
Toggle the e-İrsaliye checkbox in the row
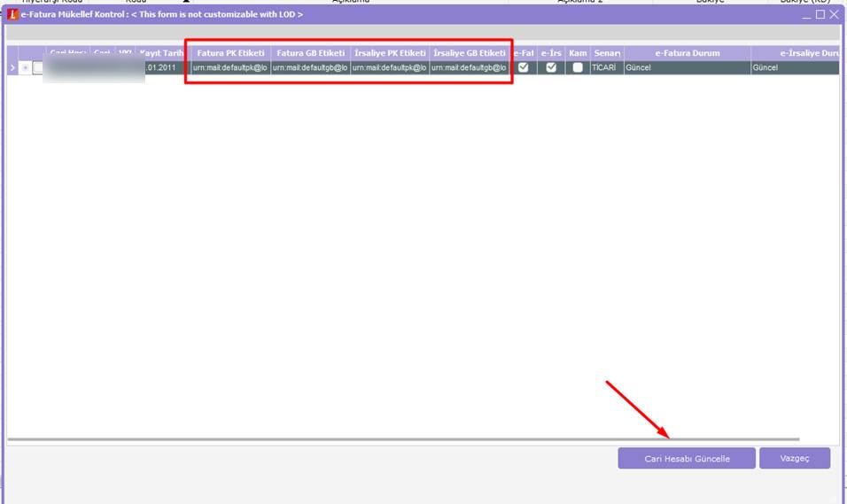(551, 67)
